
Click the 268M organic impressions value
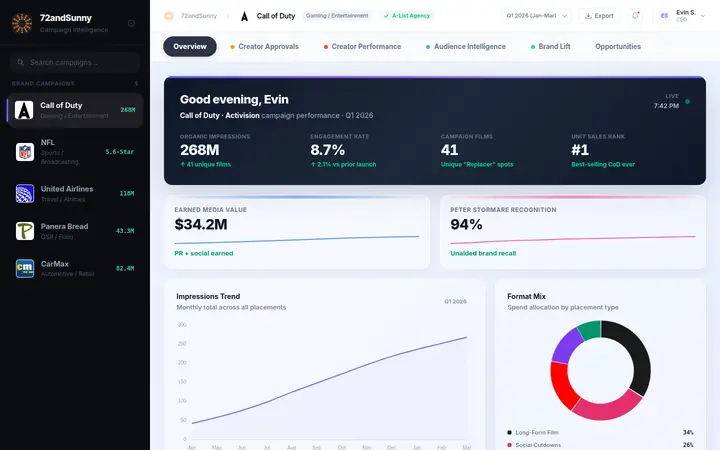click(199, 150)
